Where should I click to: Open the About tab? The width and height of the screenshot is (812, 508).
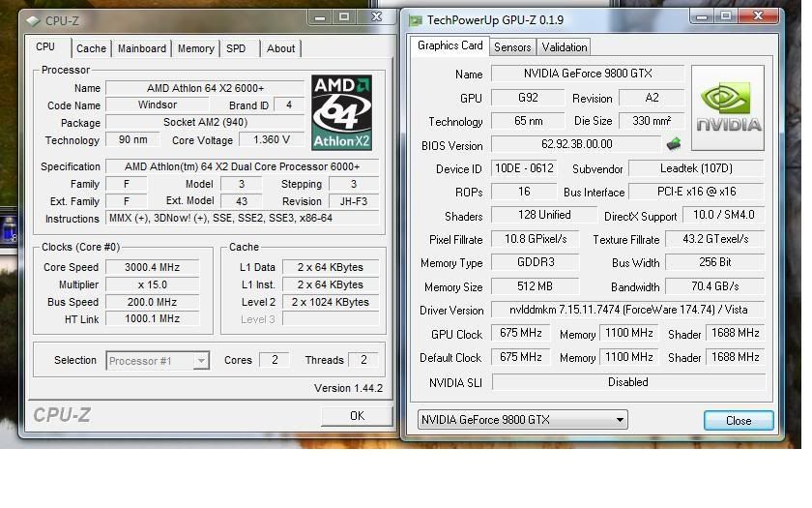point(280,48)
